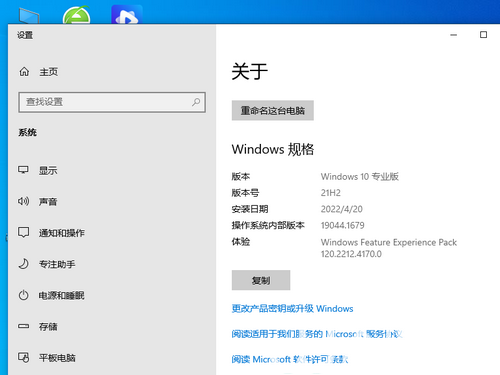Click the Windows Feature Experience Pack text
The height and width of the screenshot is (375, 500).
389,242
